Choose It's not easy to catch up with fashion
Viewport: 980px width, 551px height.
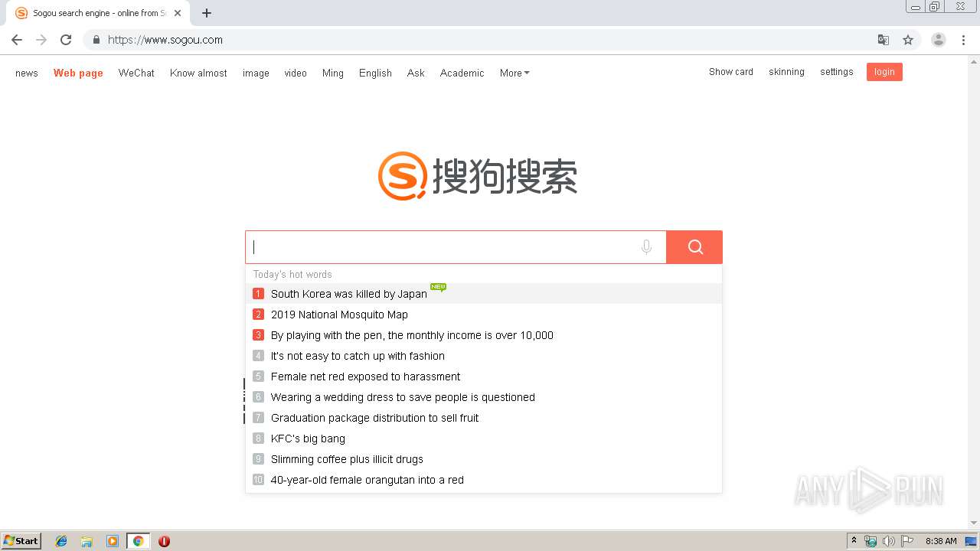click(x=483, y=356)
